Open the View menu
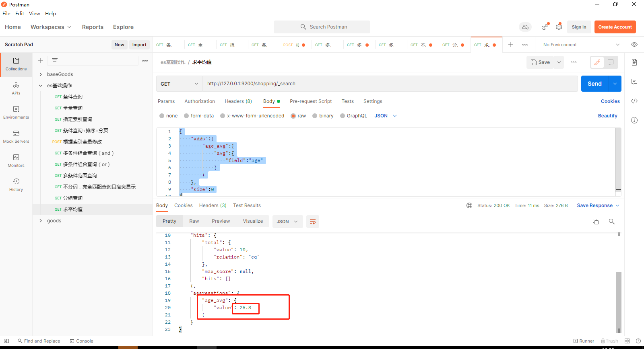This screenshot has width=644, height=349. coord(34,13)
